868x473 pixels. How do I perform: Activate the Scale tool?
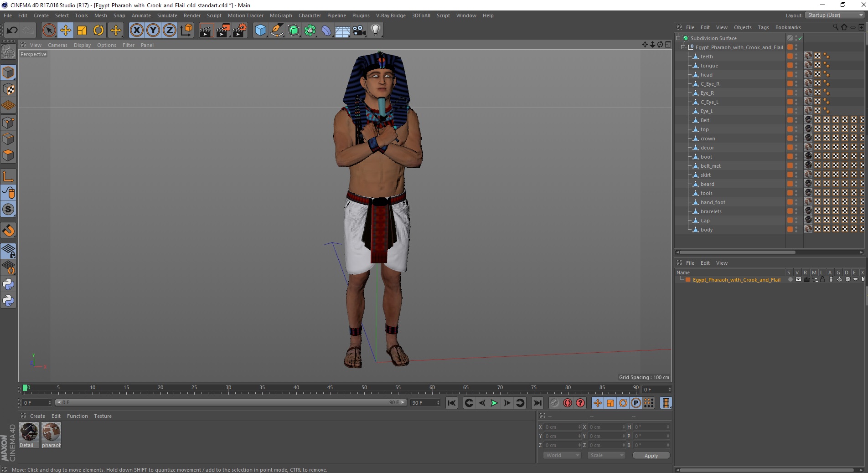pos(82,31)
